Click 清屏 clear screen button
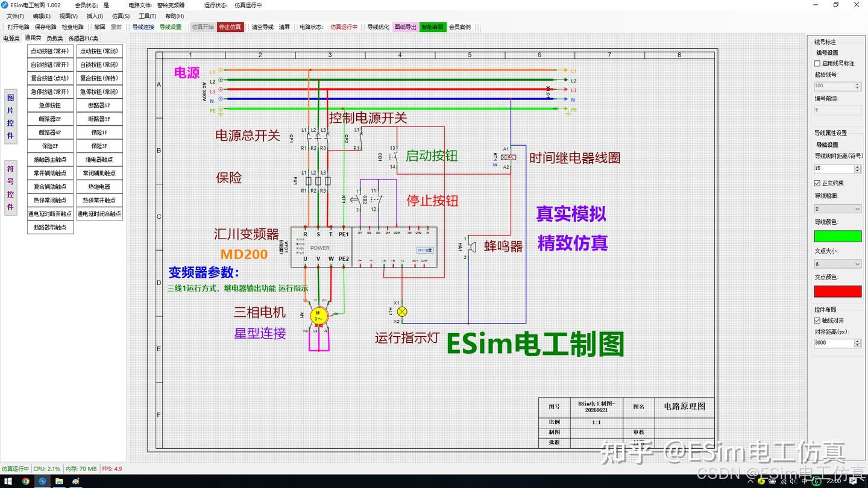Viewport: 868px width, 488px height. pos(285,27)
